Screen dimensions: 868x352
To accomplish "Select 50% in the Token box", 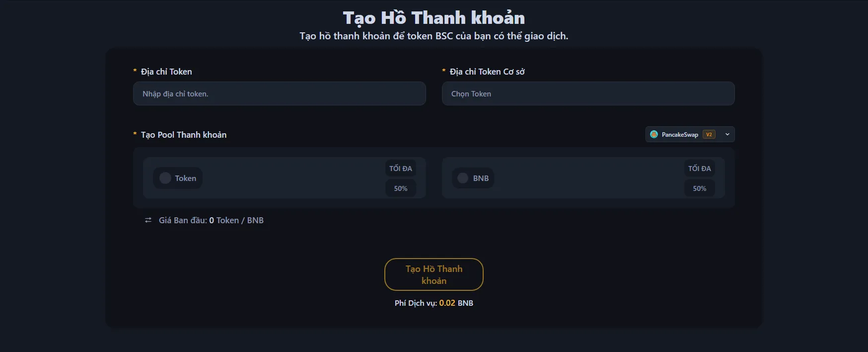I will (401, 188).
